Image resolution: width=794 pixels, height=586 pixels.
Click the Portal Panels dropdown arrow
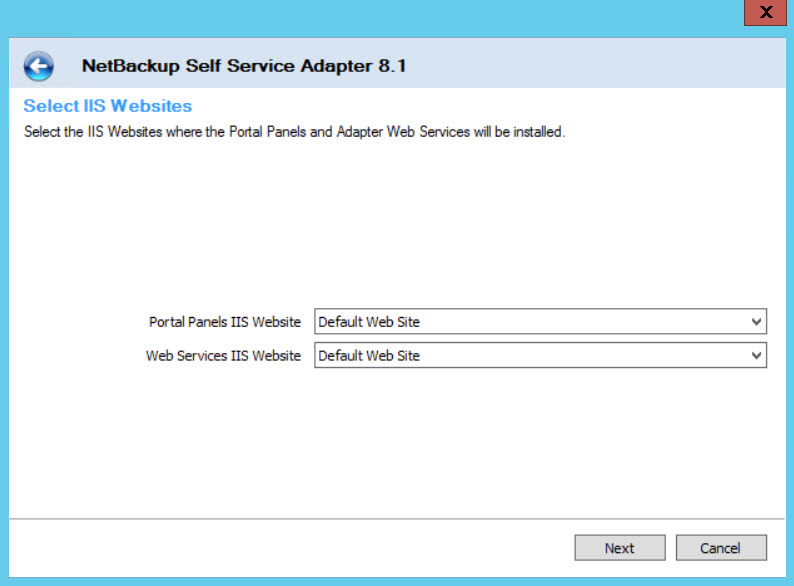(757, 322)
